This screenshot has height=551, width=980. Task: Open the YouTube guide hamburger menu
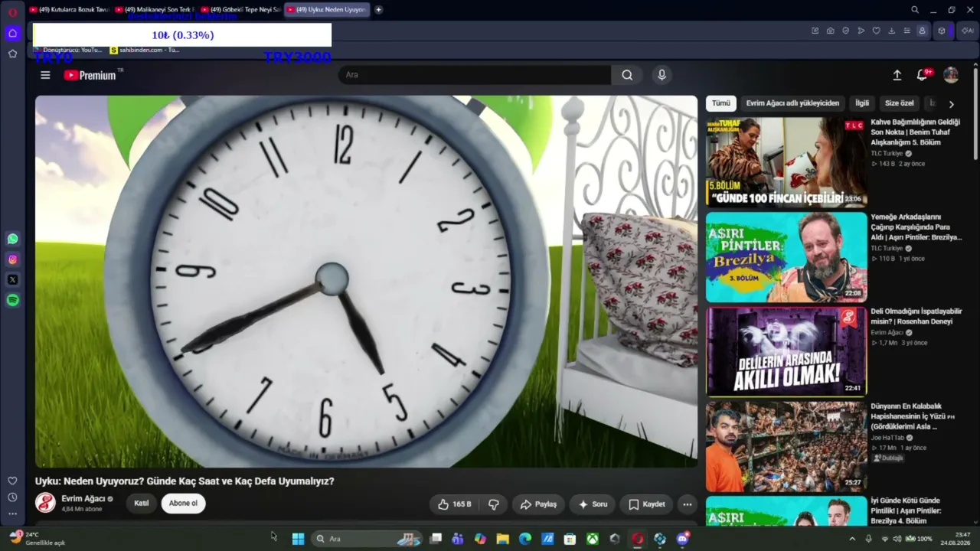point(45,75)
